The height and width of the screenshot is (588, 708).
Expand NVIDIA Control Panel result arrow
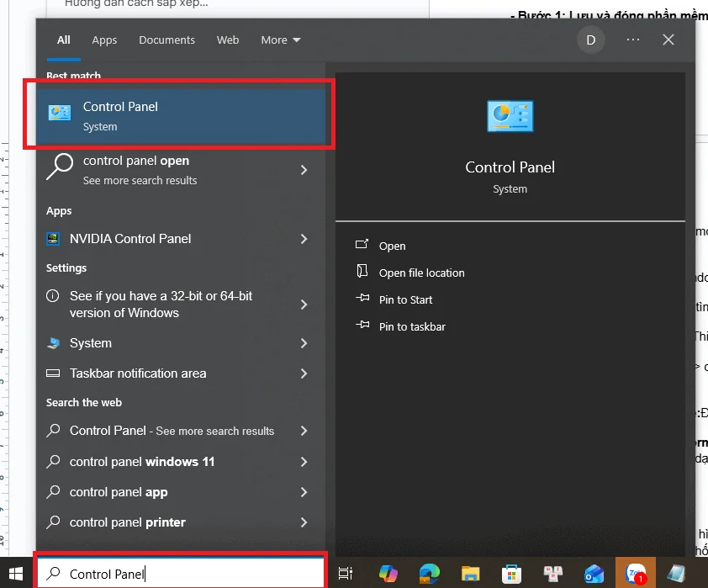(304, 238)
